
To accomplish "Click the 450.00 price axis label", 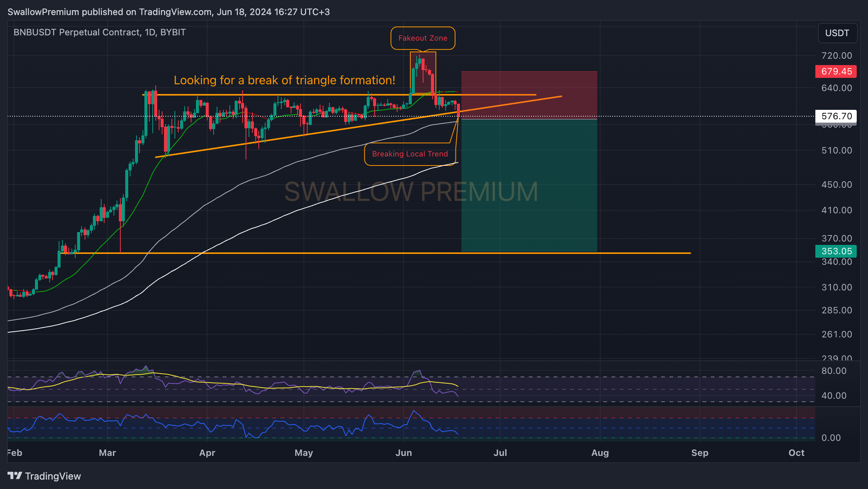I will tap(837, 185).
